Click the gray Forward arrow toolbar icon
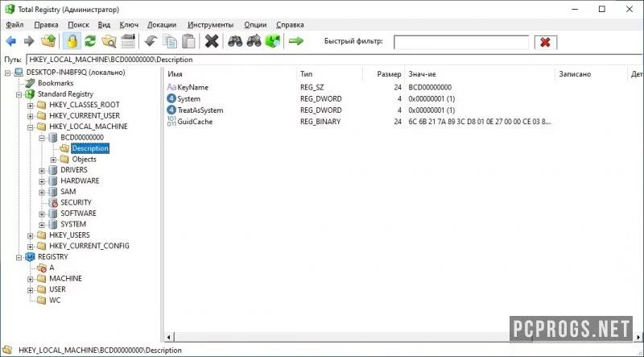This screenshot has width=644, height=357. tap(29, 41)
